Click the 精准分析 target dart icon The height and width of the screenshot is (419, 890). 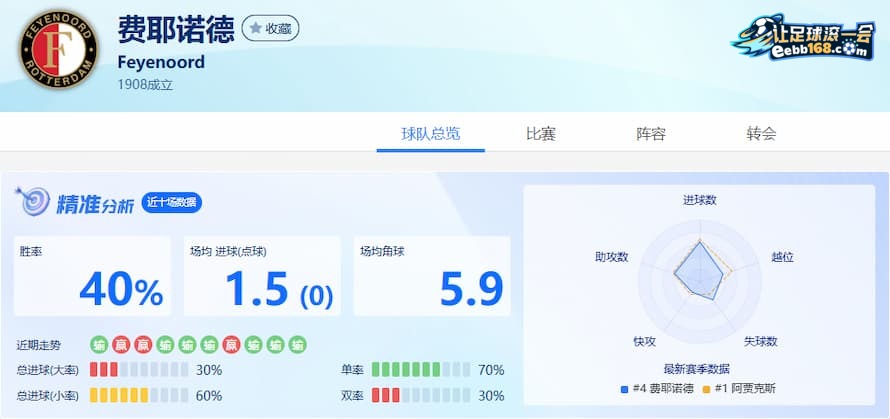point(33,203)
